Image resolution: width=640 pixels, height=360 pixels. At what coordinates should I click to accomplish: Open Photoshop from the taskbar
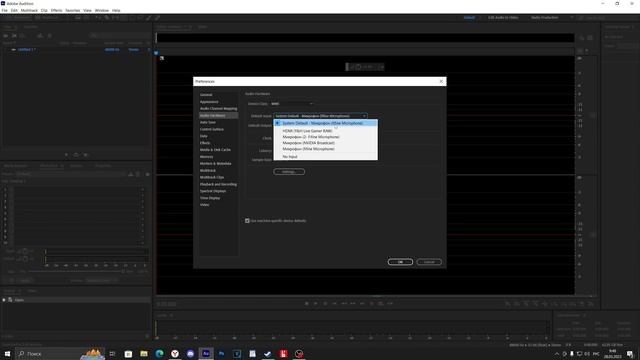222,353
